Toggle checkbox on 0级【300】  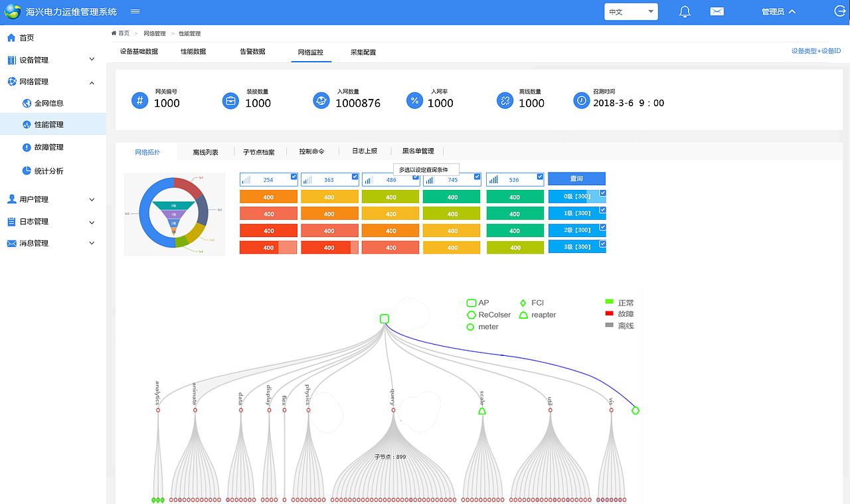pyautogui.click(x=602, y=193)
